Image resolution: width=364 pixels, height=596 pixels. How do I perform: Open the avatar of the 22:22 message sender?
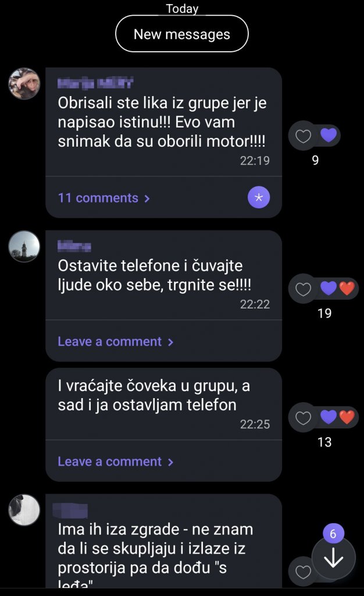(x=24, y=246)
